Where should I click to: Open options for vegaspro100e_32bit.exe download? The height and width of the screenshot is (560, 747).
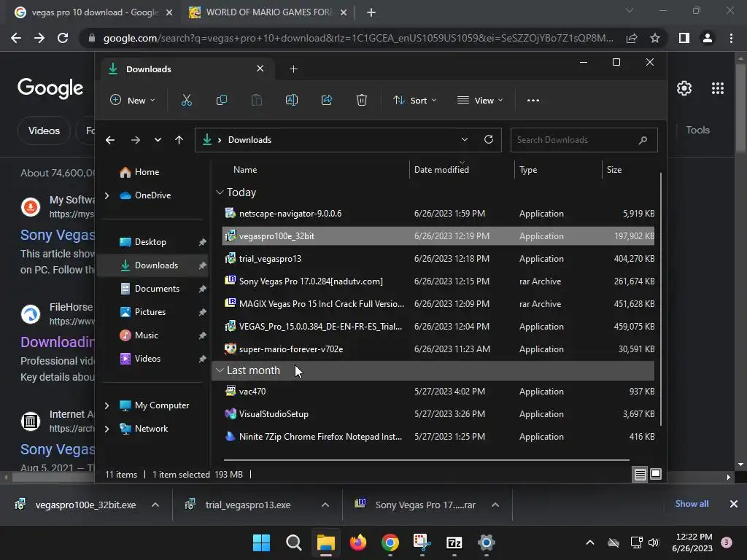click(x=155, y=505)
